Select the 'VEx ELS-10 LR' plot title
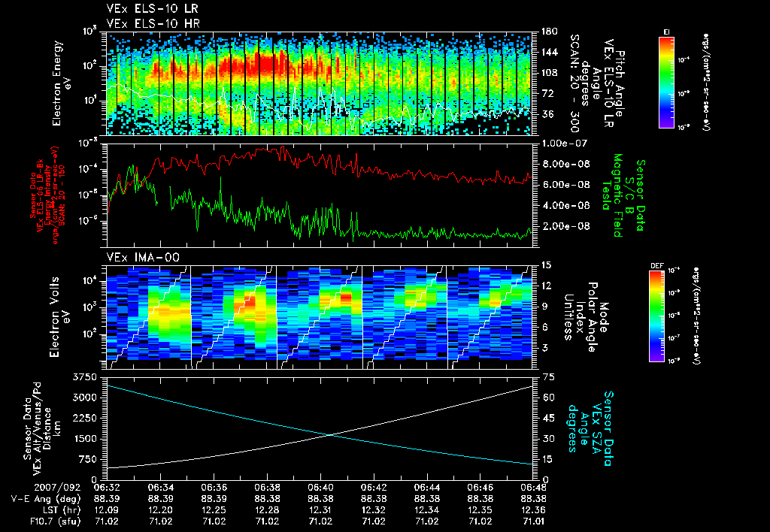The height and width of the screenshot is (532, 770). point(153,9)
